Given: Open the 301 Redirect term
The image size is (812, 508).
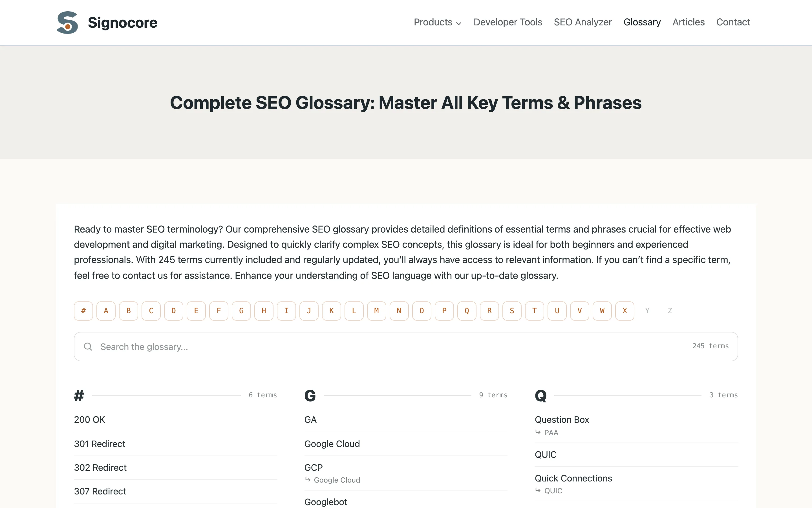Looking at the screenshot, I should click(99, 444).
